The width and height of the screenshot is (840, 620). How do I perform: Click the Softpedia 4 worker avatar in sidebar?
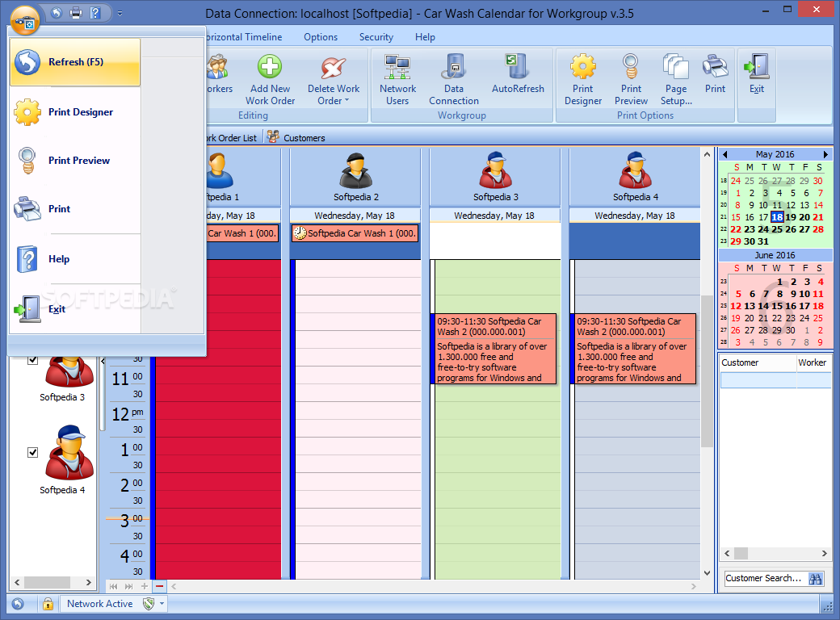click(x=69, y=452)
